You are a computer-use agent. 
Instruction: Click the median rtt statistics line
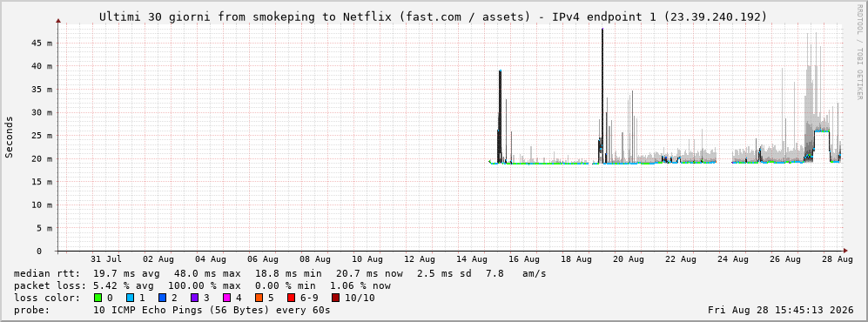point(280,274)
